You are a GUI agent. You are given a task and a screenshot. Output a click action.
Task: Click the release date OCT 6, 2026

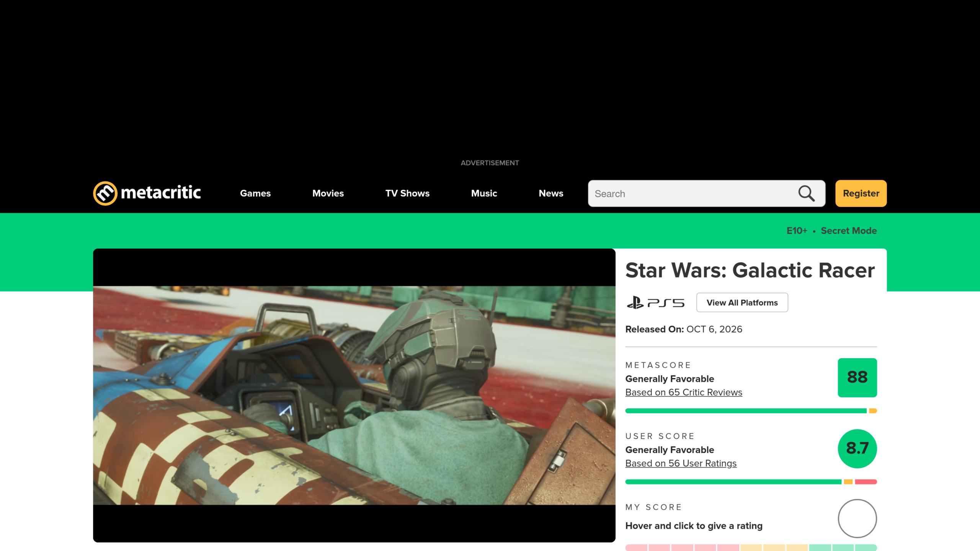pyautogui.click(x=714, y=329)
